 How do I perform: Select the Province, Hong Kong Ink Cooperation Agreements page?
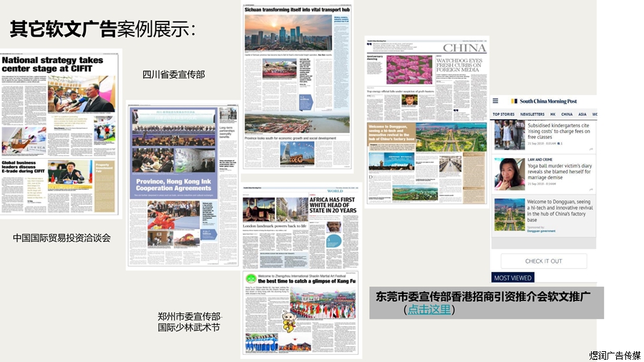(x=182, y=185)
